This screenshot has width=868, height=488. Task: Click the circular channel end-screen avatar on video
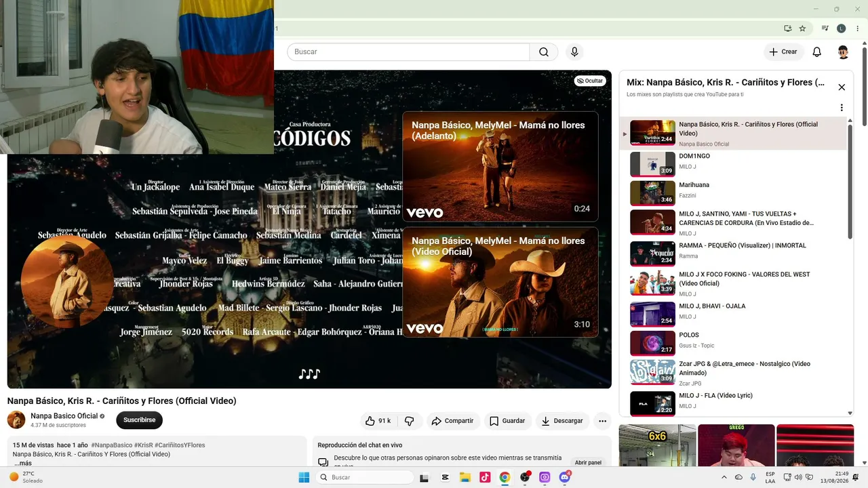click(67, 281)
